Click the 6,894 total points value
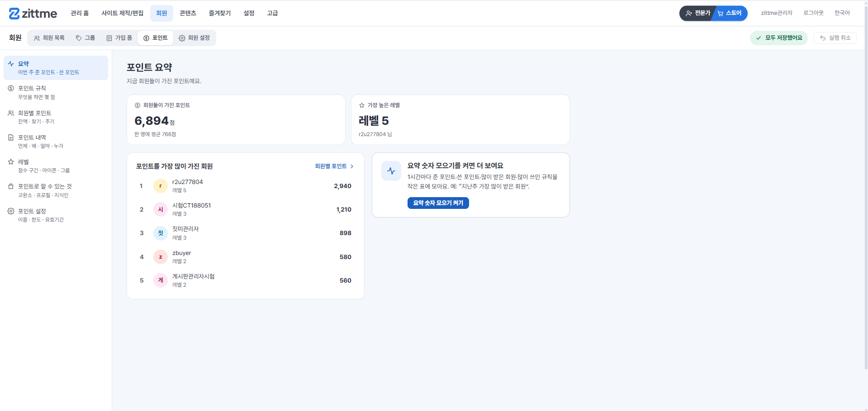This screenshot has height=411, width=868. [151, 121]
